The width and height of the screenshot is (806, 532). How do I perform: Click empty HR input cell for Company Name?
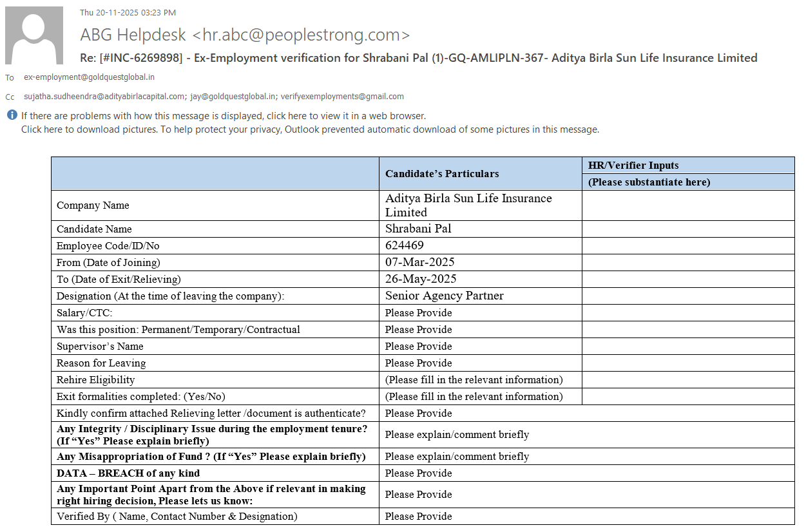688,205
